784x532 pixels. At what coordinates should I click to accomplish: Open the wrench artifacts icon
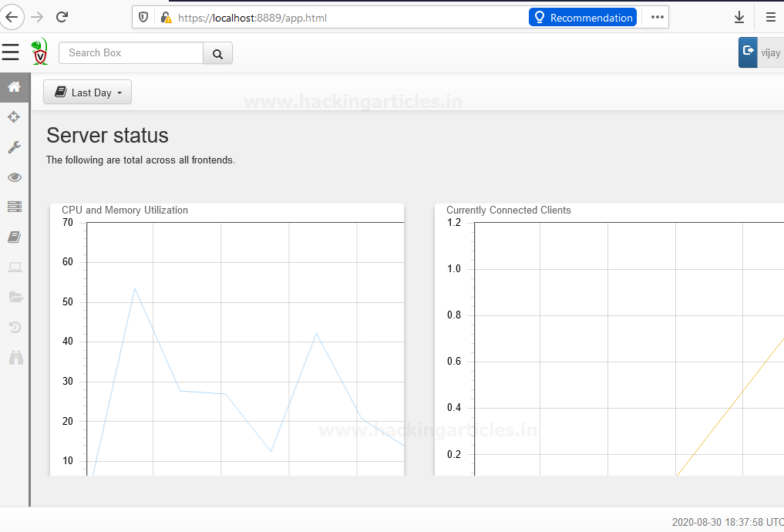point(14,147)
